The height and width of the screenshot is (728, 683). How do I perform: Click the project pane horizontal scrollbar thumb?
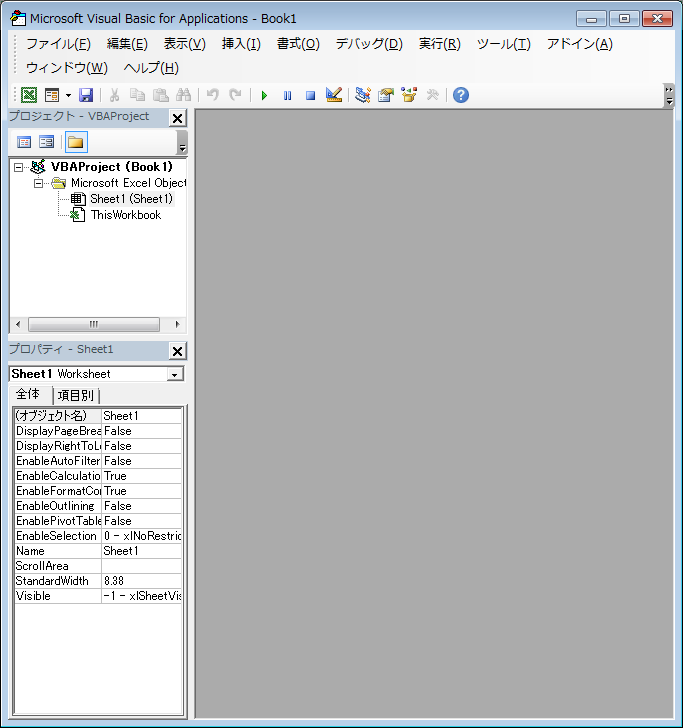tap(94, 324)
